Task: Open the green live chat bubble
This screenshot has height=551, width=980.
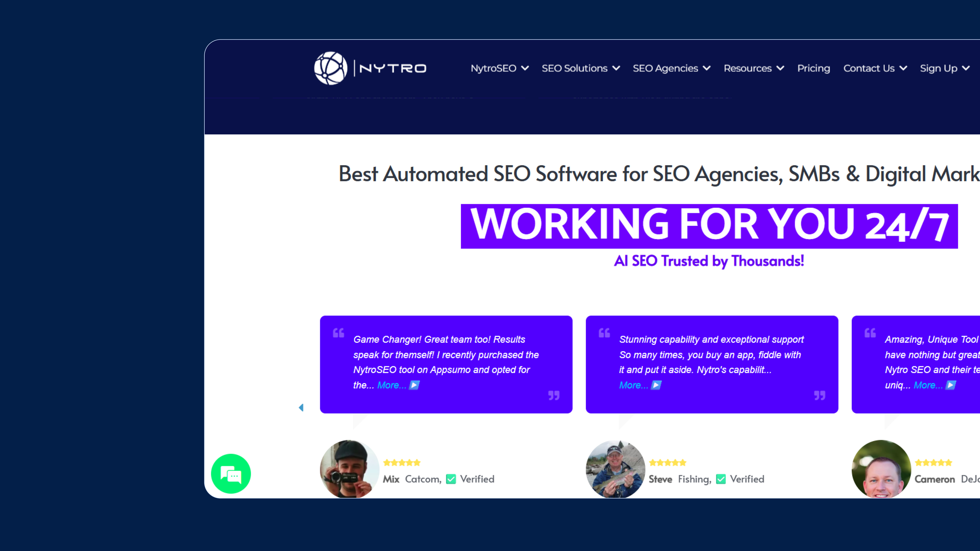Action: 231,474
